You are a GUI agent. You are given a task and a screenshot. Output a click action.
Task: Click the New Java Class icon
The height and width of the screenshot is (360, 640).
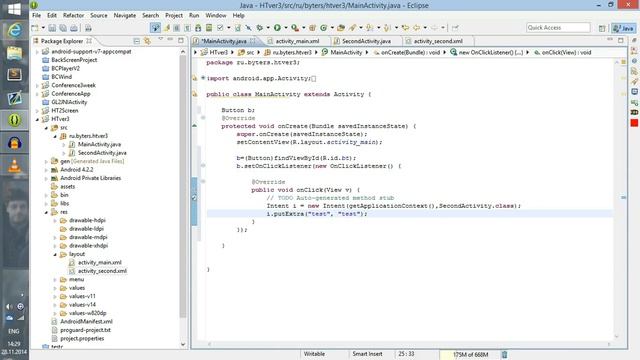[324, 28]
